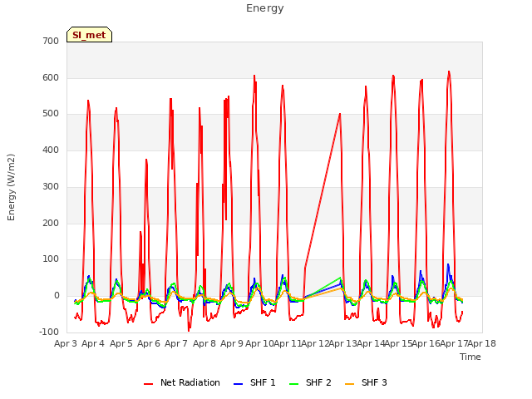The height and width of the screenshot is (399, 532).
Task: Click the Apr 3 x-axis tick label
Action: [66, 343]
